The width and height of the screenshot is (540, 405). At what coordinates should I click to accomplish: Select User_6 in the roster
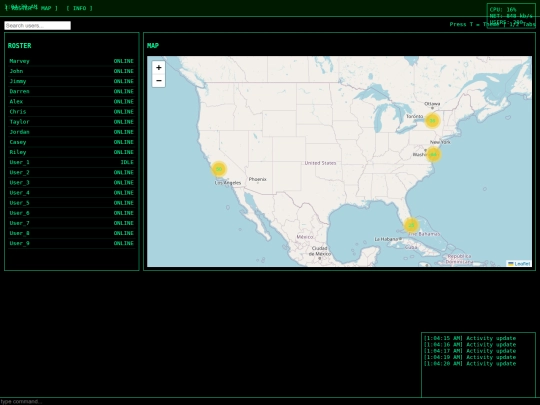pos(72,213)
